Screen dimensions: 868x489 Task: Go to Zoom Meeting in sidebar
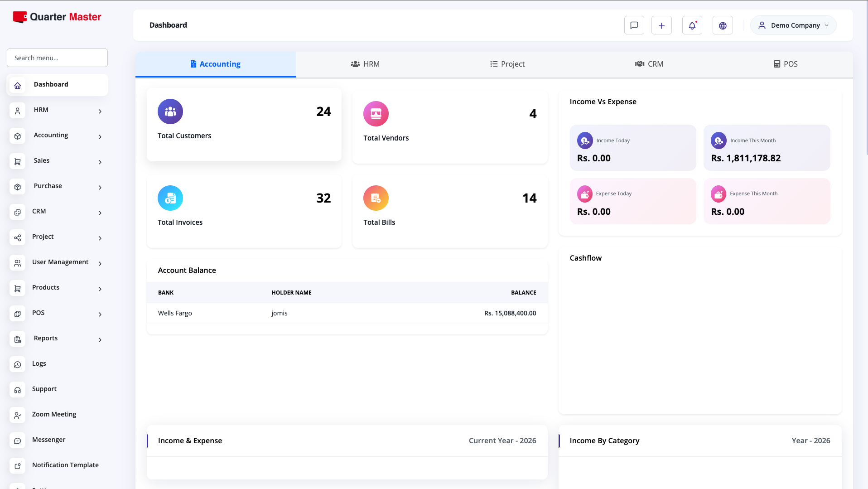(54, 414)
